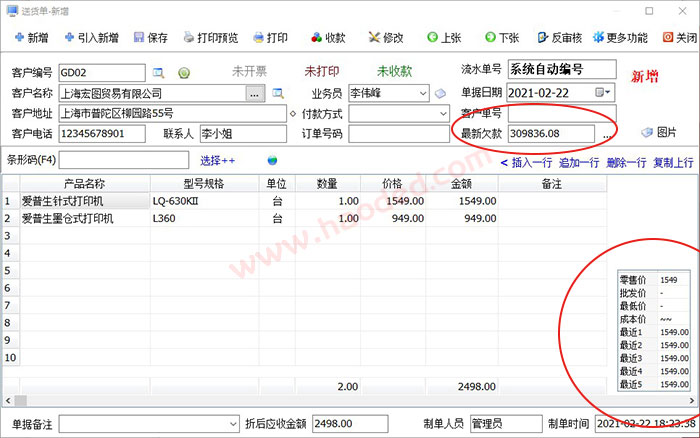
Task: Click the 联系人 input field
Action: pos(243,134)
